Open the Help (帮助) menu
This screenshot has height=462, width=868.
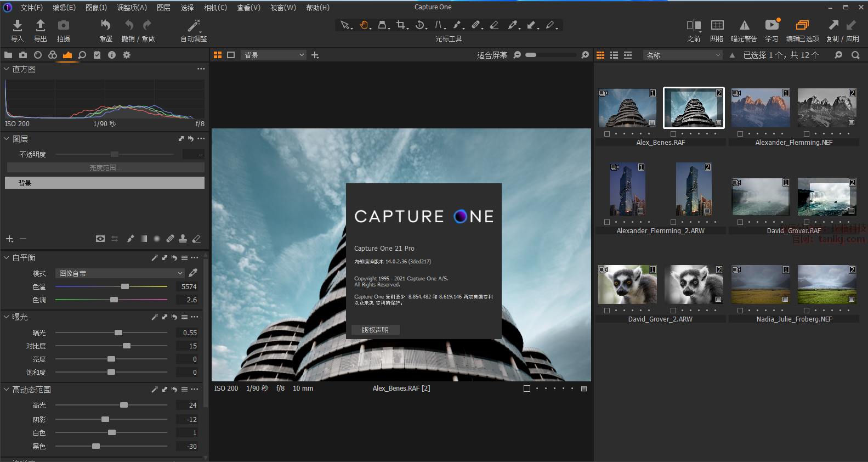(x=317, y=8)
